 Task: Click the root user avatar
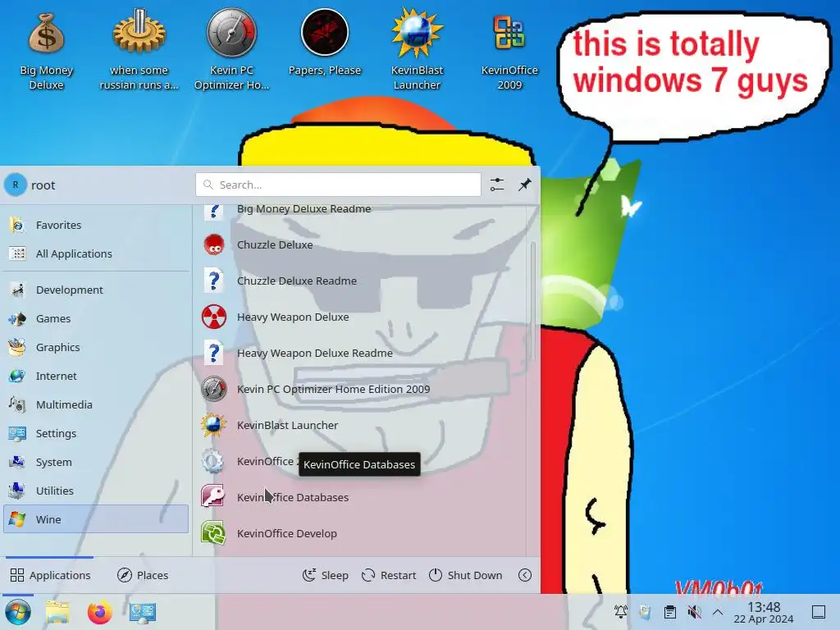(x=16, y=185)
